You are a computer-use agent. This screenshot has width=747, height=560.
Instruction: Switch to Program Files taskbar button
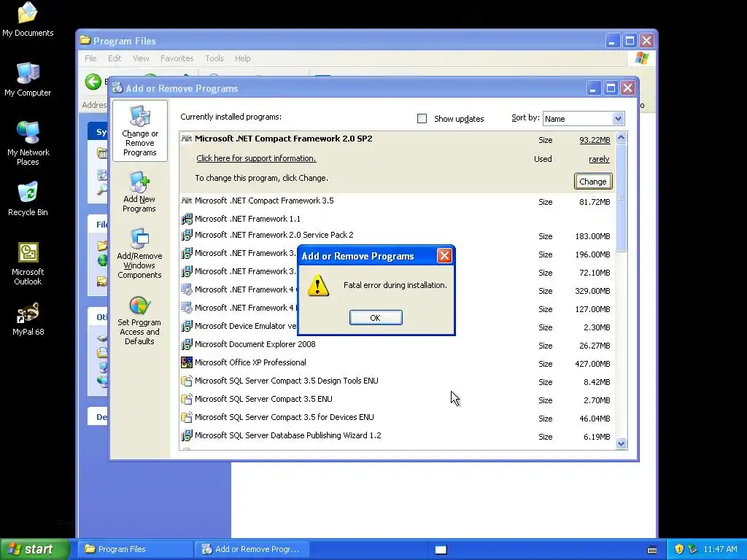click(135, 549)
